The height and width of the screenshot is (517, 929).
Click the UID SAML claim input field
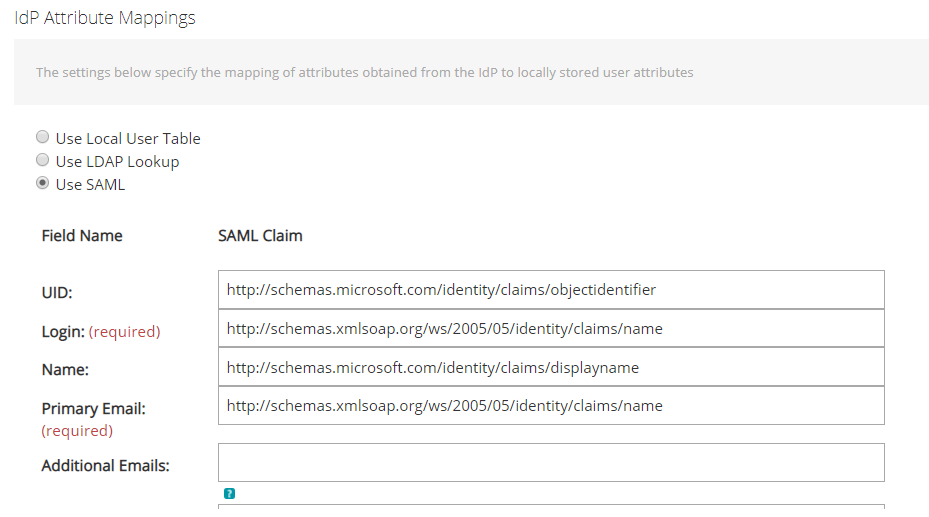[x=551, y=290]
